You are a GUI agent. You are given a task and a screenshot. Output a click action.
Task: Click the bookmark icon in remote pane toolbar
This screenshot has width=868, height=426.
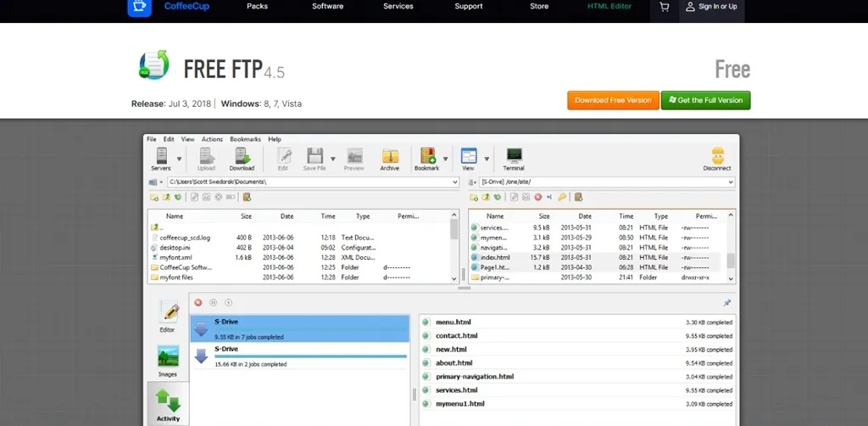[578, 197]
